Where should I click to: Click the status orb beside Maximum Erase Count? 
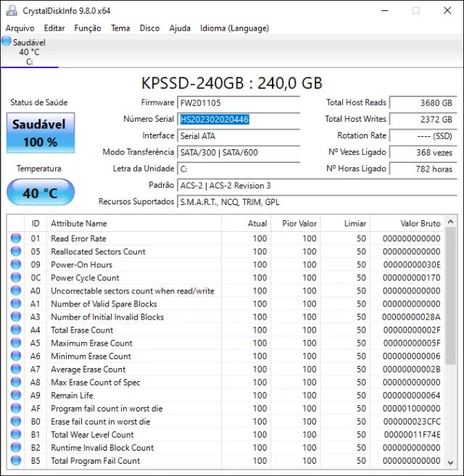click(16, 343)
